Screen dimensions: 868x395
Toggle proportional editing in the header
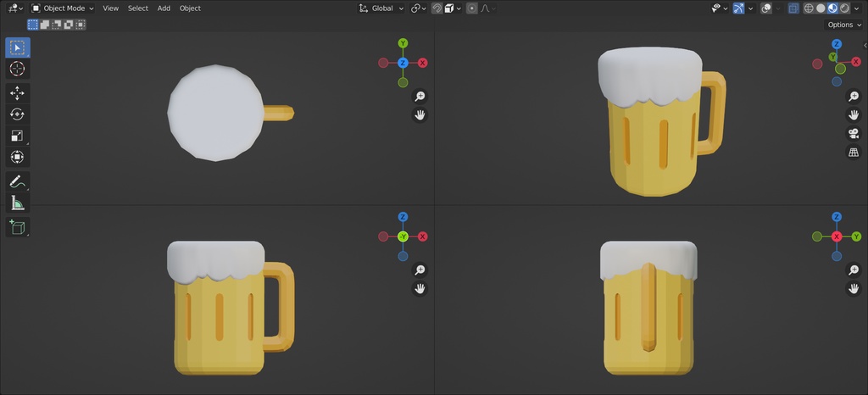(471, 8)
